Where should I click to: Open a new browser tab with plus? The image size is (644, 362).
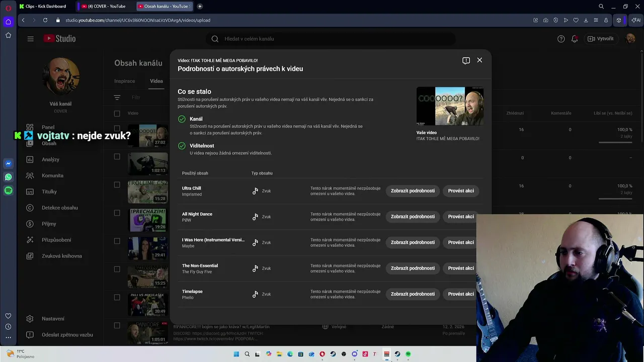point(200,6)
